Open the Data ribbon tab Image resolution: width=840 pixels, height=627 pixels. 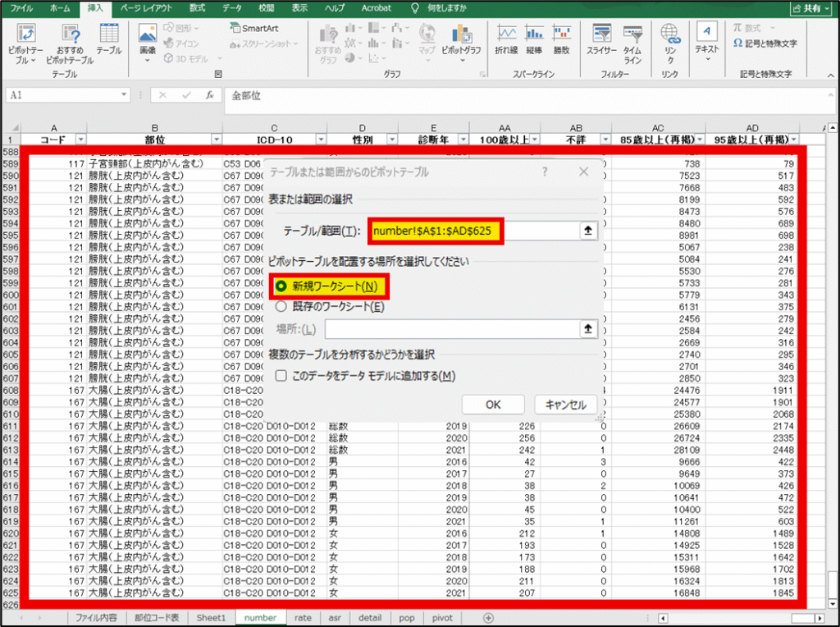click(232, 7)
